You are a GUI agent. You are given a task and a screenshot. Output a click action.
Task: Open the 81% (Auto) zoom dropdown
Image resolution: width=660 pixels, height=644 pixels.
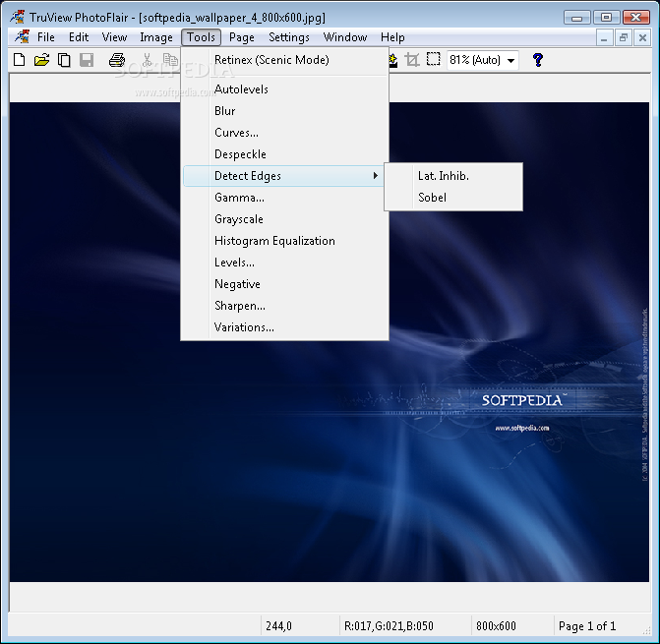coord(511,60)
